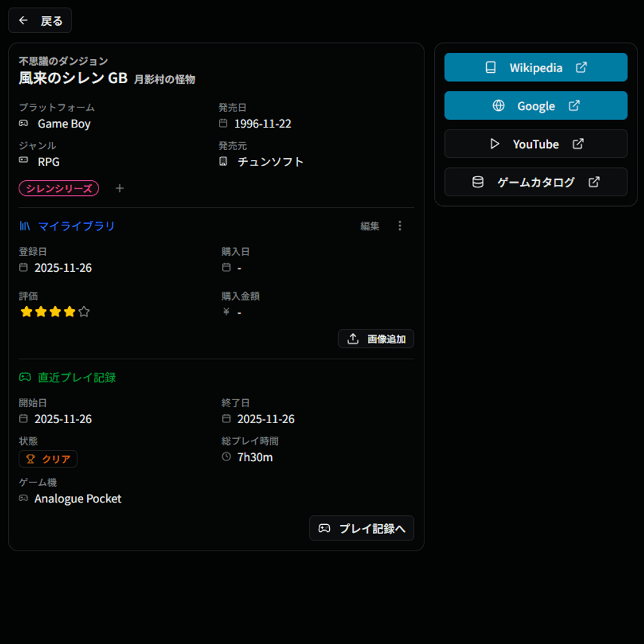This screenshot has height=644, width=644.
Task: Click the Analogue Pocket device name
Action: click(x=78, y=498)
